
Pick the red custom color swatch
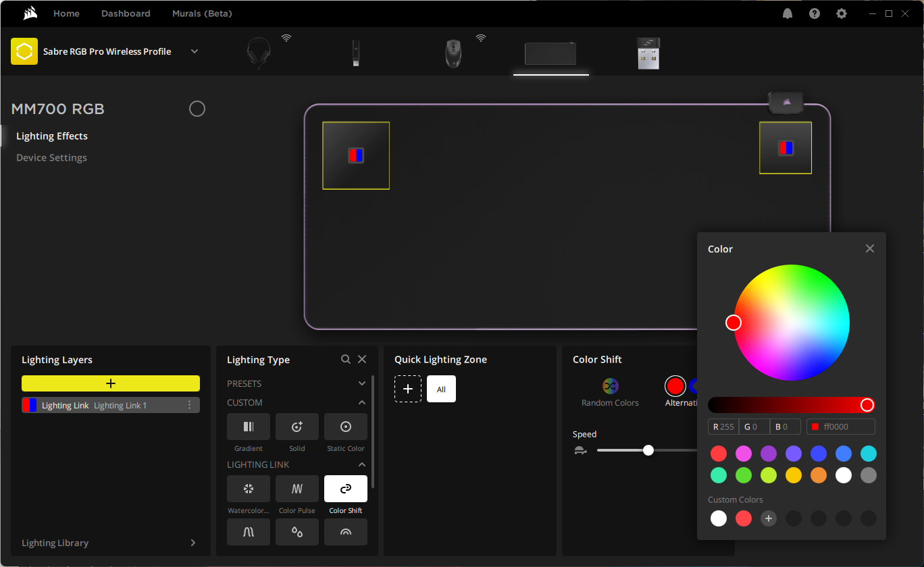pos(744,518)
